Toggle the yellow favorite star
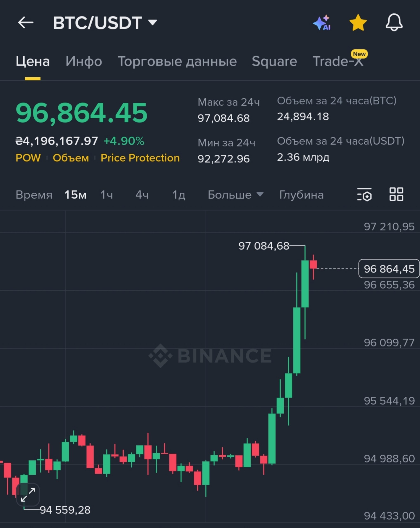Viewport: 420px width, 528px height. (358, 22)
